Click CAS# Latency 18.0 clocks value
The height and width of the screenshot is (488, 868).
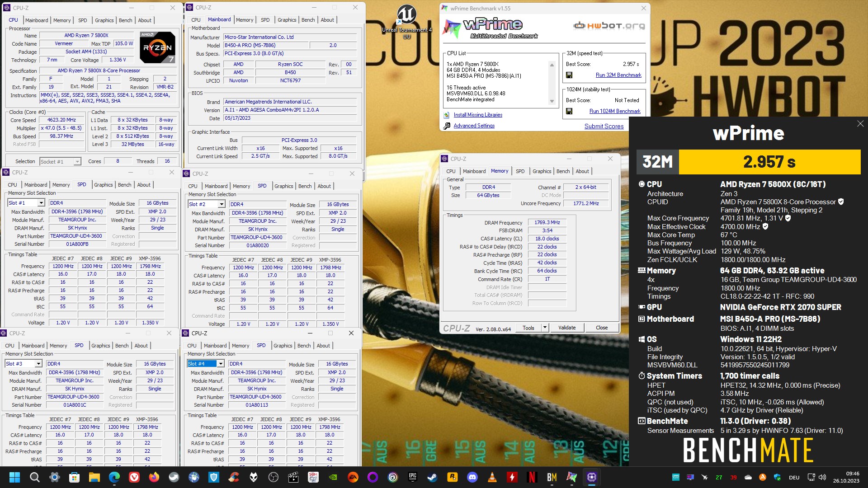click(547, 239)
